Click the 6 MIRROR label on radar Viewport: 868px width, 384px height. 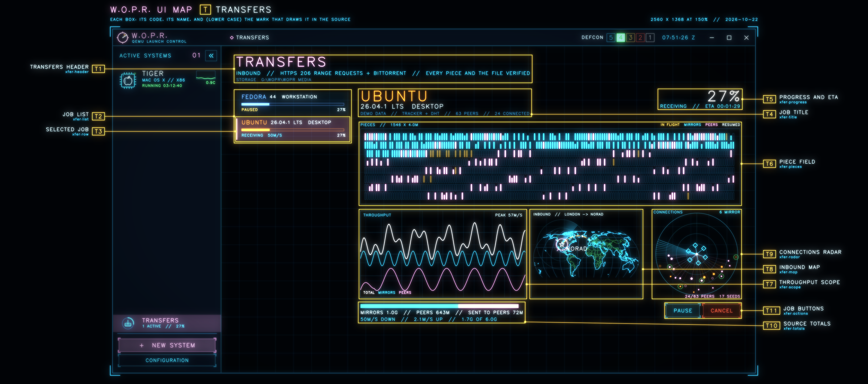tap(730, 212)
